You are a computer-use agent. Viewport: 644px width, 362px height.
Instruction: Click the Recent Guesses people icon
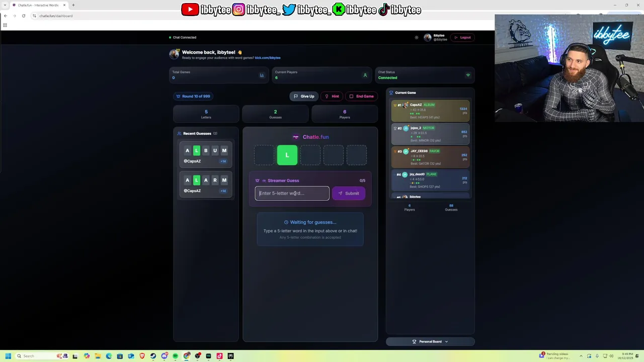pos(180,134)
